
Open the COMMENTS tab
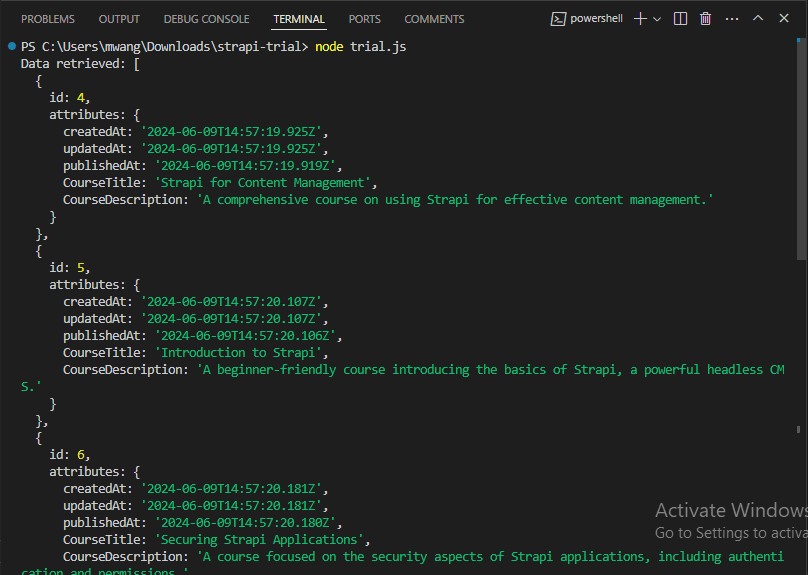coord(434,19)
